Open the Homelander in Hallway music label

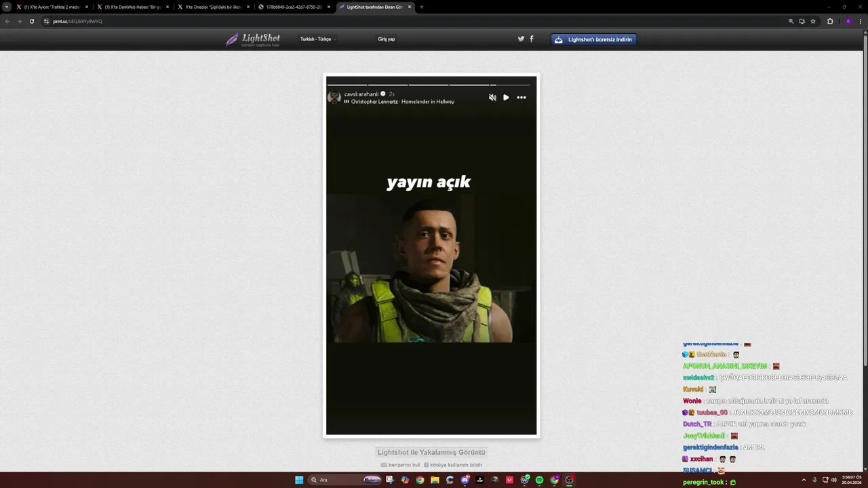point(403,102)
